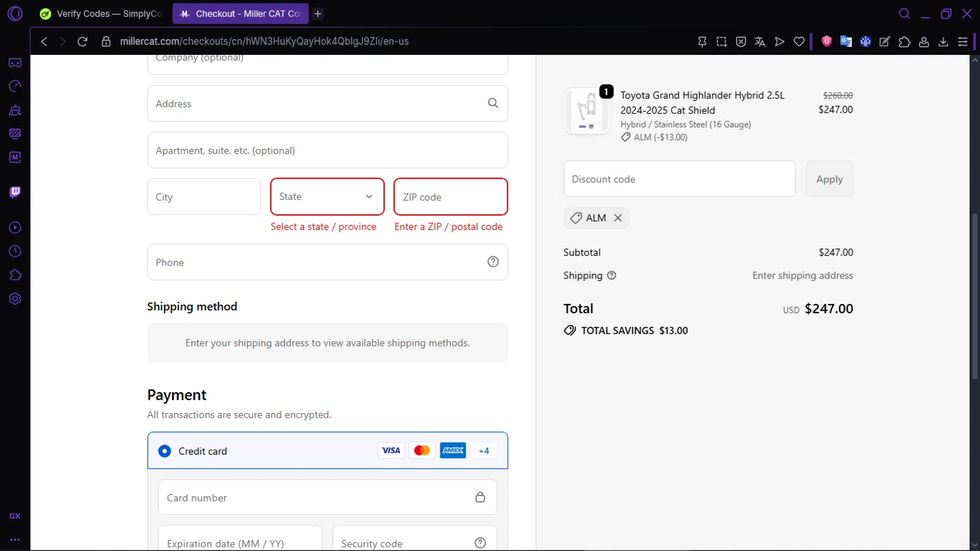Open the red shield ad-blocker extension
This screenshot has width=980, height=551.
point(826,41)
